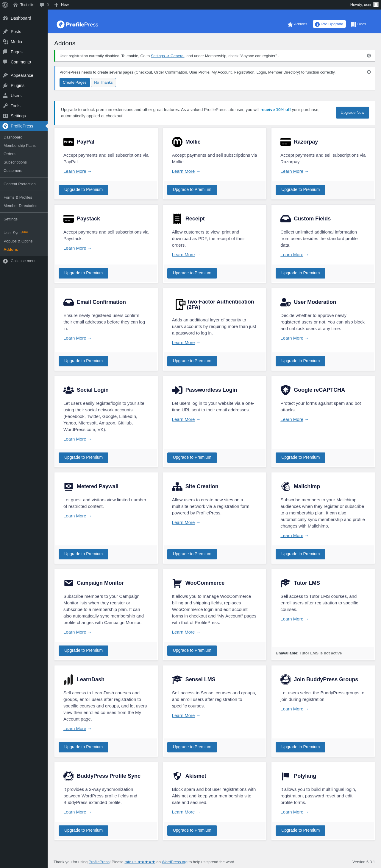The height and width of the screenshot is (868, 381).
Task: Click the Polylang flag icon
Action: [285, 776]
